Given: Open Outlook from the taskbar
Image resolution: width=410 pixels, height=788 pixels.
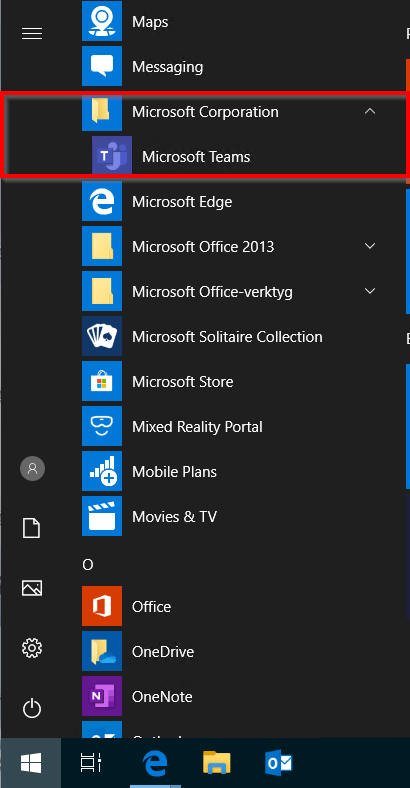Looking at the screenshot, I should [278, 764].
